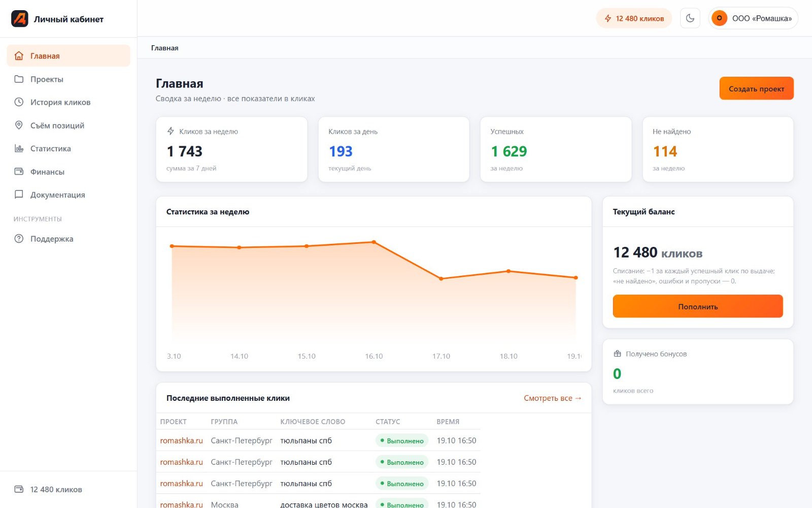812x508 pixels.
Task: Click the bar chart icon beside Статистика
Action: point(19,148)
